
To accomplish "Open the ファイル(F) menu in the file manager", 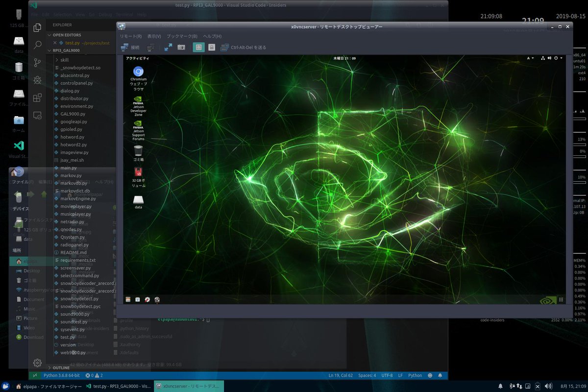I will [22, 182].
